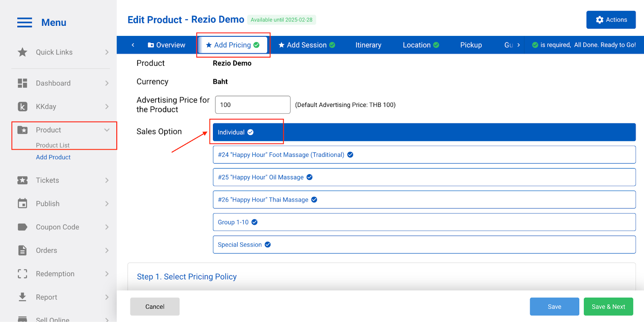Open the Actions button
Screen dimensions: 644x322
coord(611,20)
